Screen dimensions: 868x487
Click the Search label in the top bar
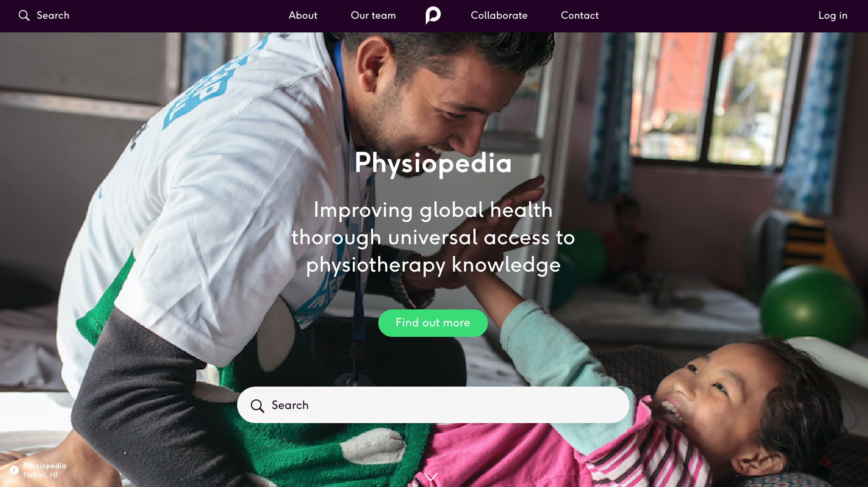(x=53, y=16)
